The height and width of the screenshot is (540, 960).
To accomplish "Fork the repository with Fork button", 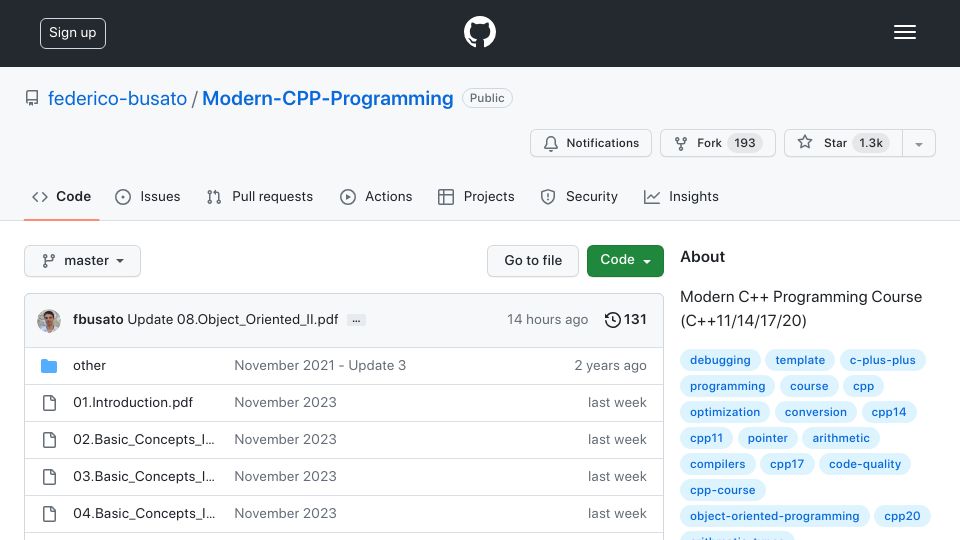I will coord(718,143).
